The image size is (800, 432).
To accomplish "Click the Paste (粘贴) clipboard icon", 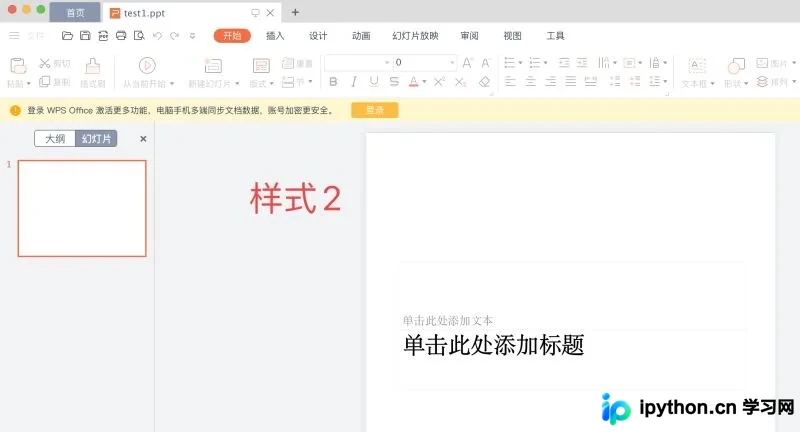I will coord(17,66).
